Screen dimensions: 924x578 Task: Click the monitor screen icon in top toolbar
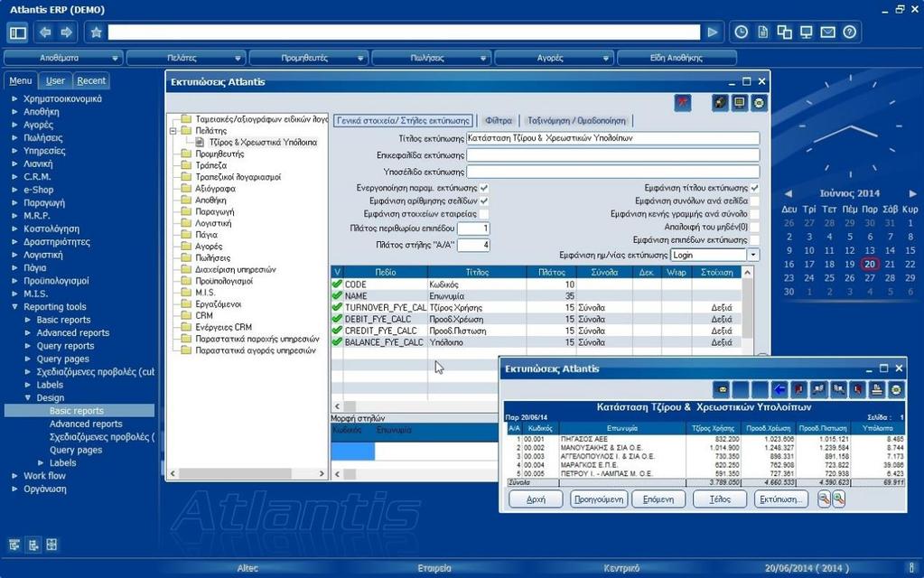point(807,33)
